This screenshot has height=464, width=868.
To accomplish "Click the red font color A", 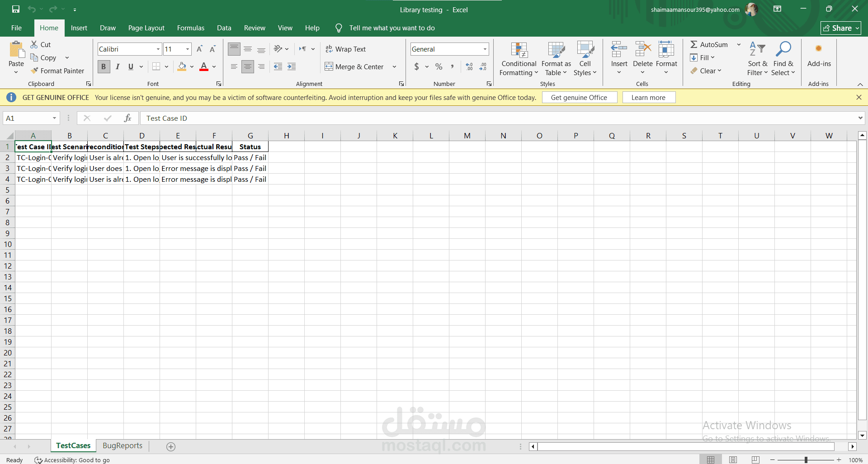I will click(204, 66).
